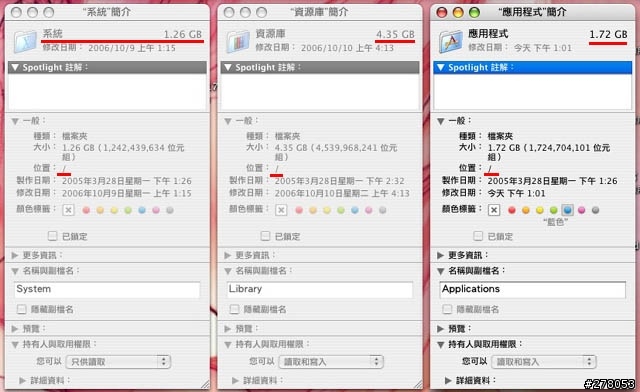Toggle 已鎖定 checkbox in 應用程式 window
640x392 pixels.
pyautogui.click(x=478, y=236)
